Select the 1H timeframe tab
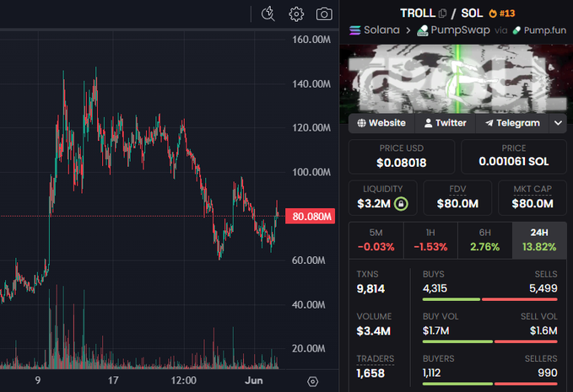This screenshot has width=573, height=392. click(x=430, y=240)
